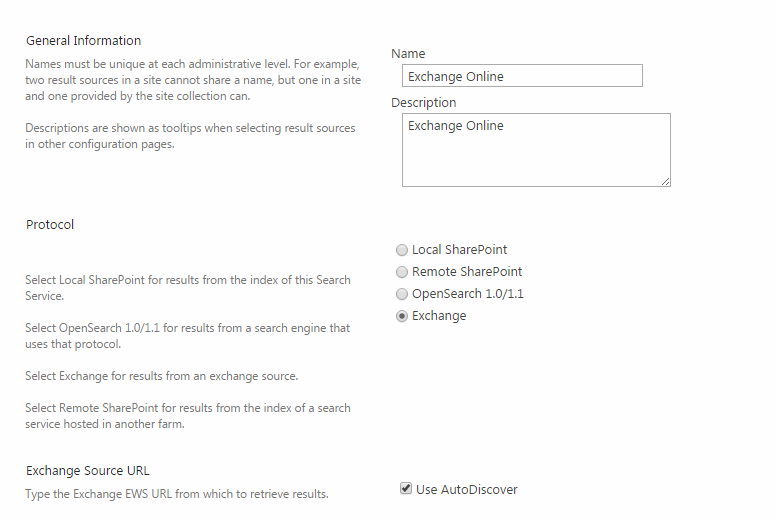Click inside the Description text area
The width and height of the screenshot is (776, 520).
pyautogui.click(x=535, y=150)
